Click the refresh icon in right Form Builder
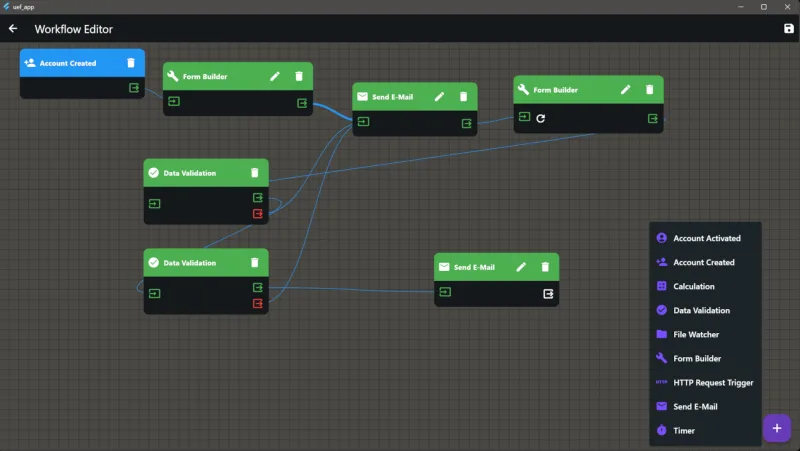The width and height of the screenshot is (800, 451). [541, 118]
